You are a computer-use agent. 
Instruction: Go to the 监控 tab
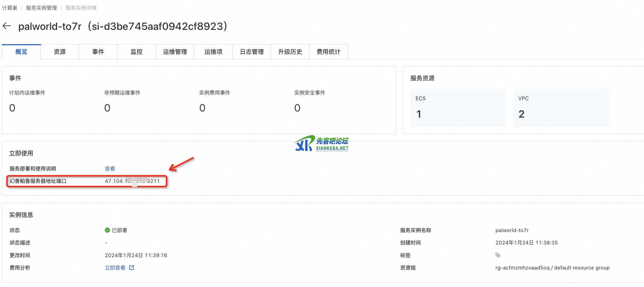coord(136,52)
